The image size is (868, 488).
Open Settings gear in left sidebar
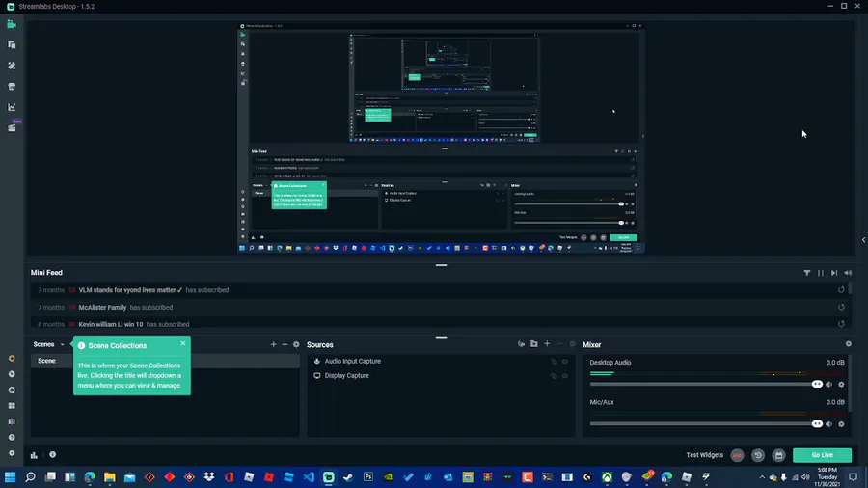12,453
